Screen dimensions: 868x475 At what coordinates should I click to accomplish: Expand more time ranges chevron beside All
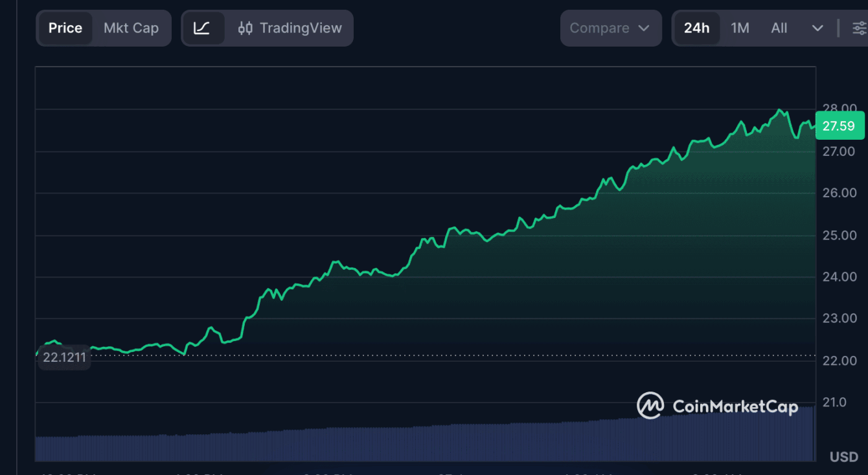817,28
